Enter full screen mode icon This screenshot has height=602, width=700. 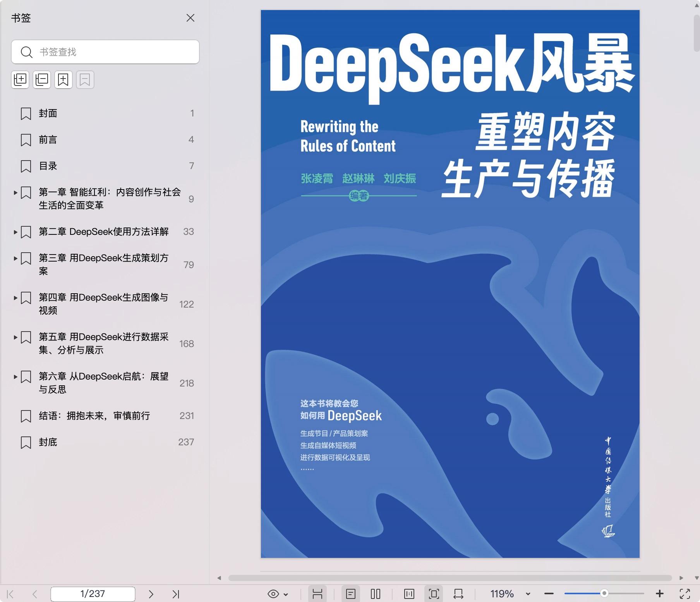(x=685, y=594)
